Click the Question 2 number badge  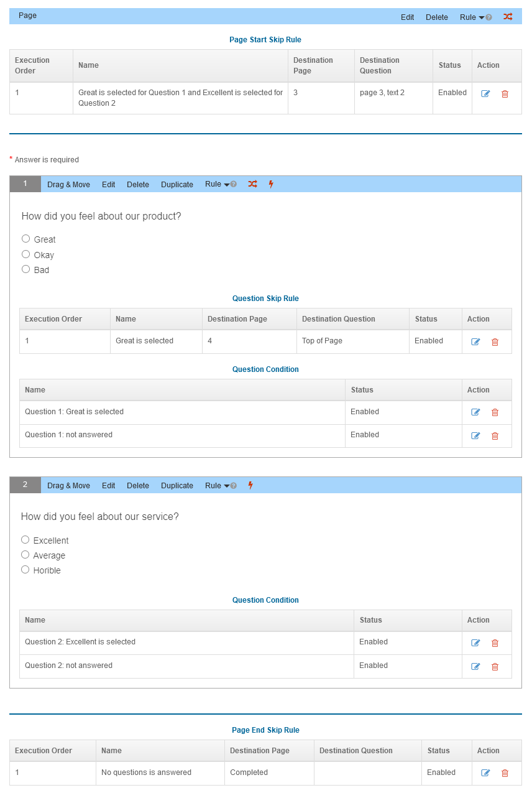point(25,485)
